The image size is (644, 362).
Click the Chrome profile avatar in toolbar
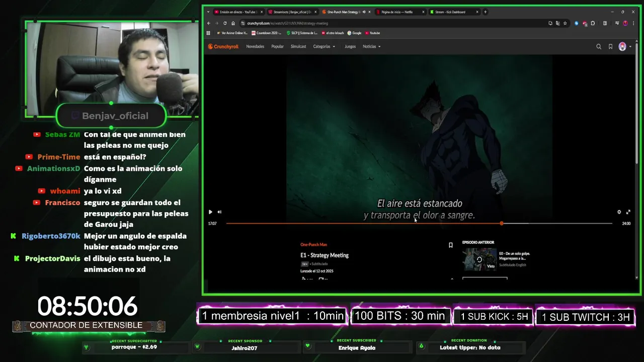point(625,23)
